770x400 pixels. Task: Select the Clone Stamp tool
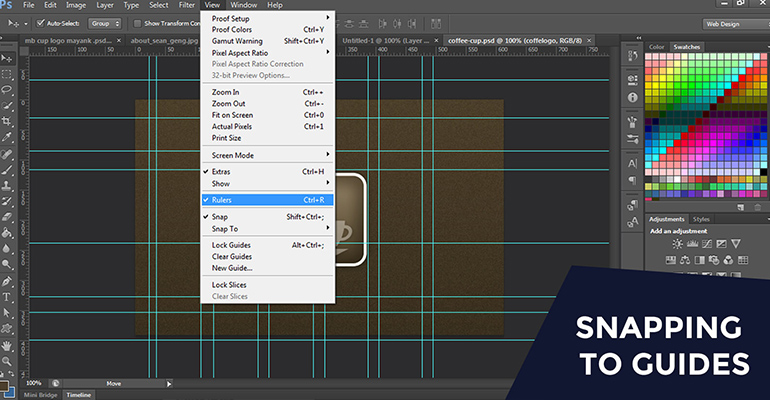pos(6,186)
